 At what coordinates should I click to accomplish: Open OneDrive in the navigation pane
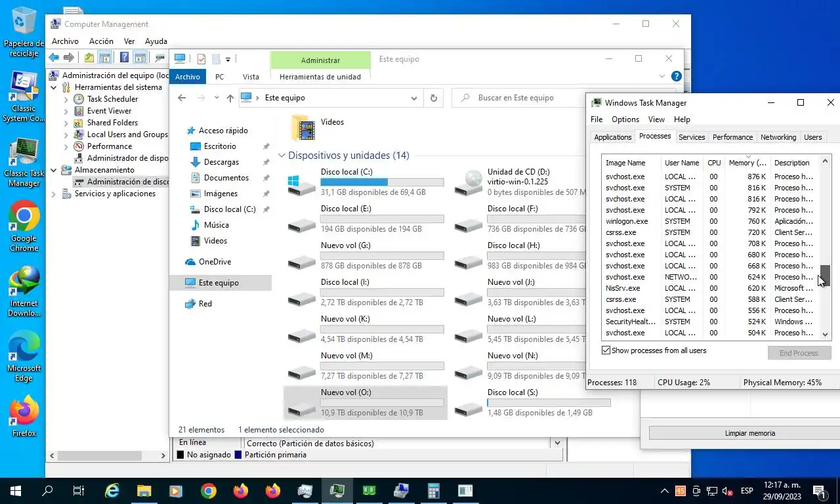pos(215,262)
